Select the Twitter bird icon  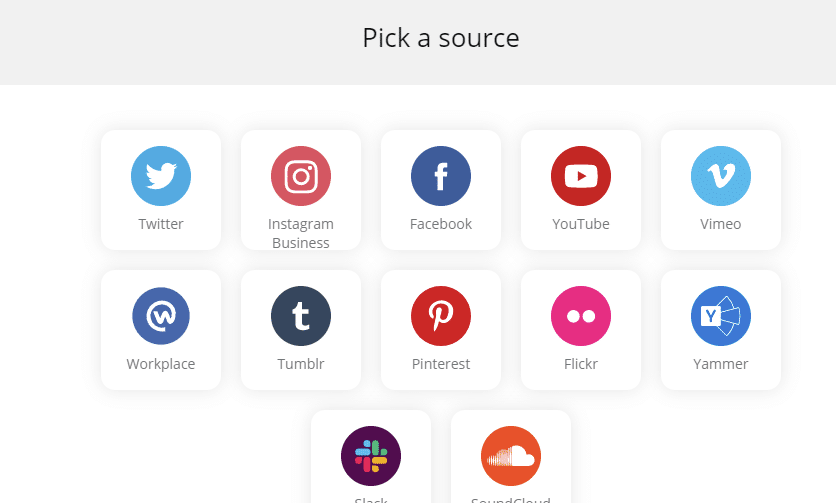coord(161,176)
